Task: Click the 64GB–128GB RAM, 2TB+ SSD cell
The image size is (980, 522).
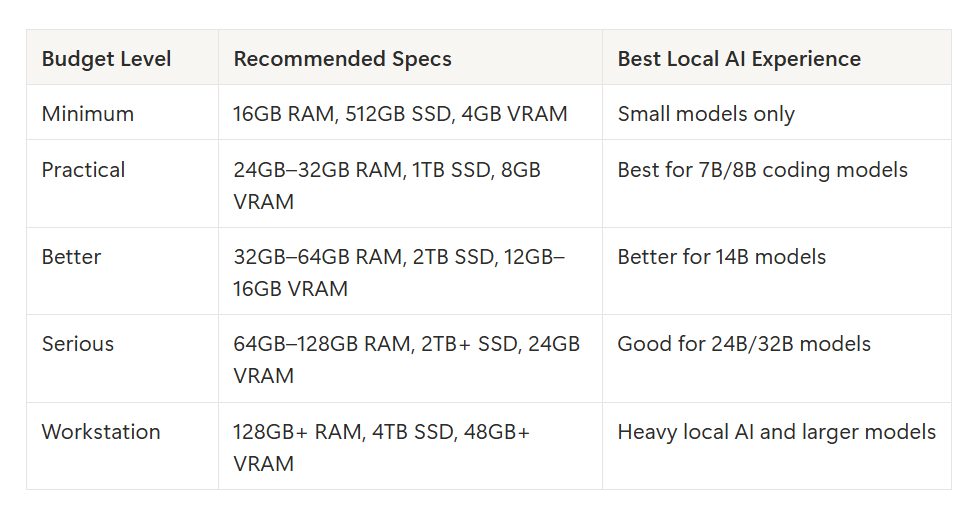Action: pyautogui.click(x=410, y=358)
